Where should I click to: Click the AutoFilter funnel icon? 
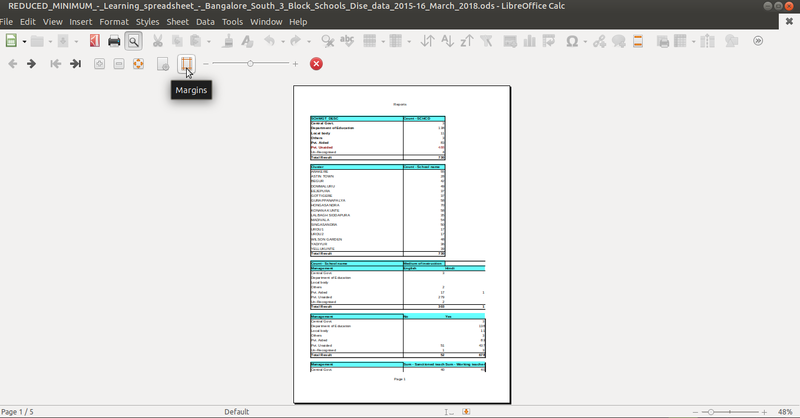tap(486, 41)
